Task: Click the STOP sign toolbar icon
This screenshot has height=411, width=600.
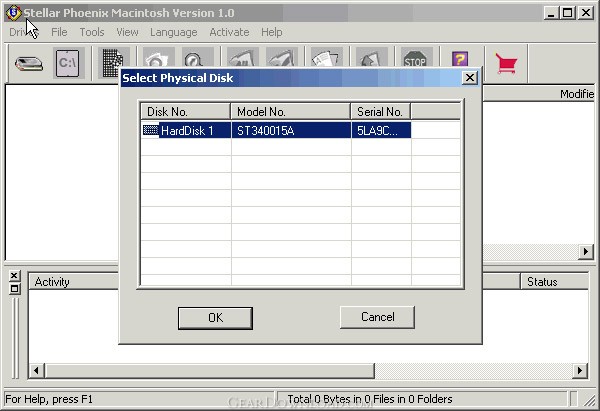Action: (416, 58)
